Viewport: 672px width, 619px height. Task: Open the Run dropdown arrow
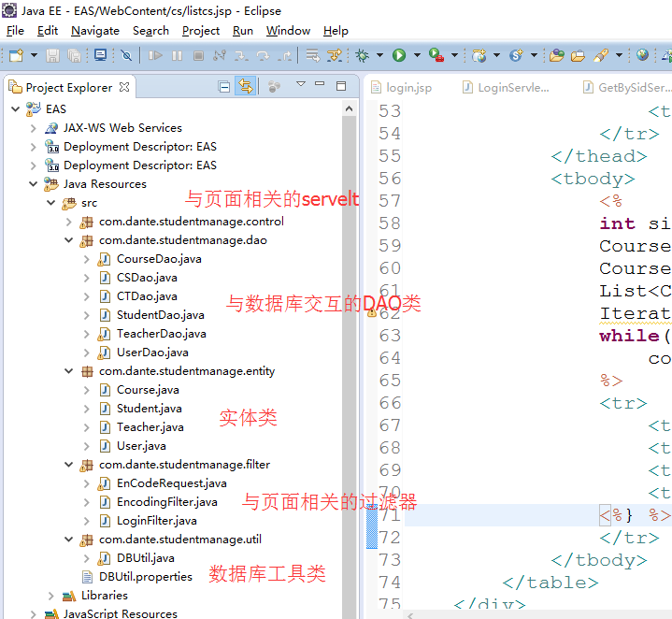click(x=417, y=55)
